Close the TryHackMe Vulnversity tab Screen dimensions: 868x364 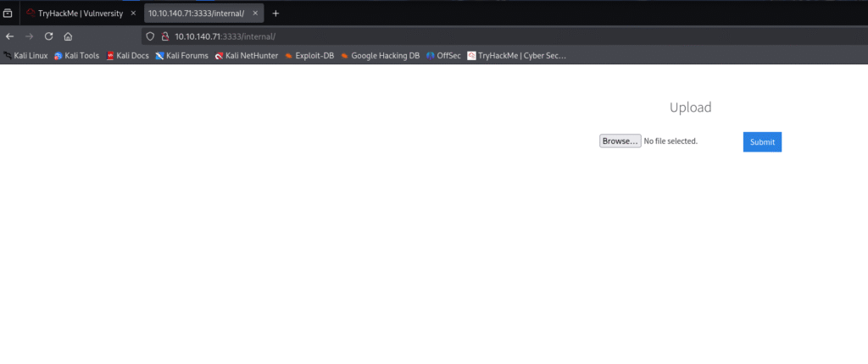(x=133, y=14)
